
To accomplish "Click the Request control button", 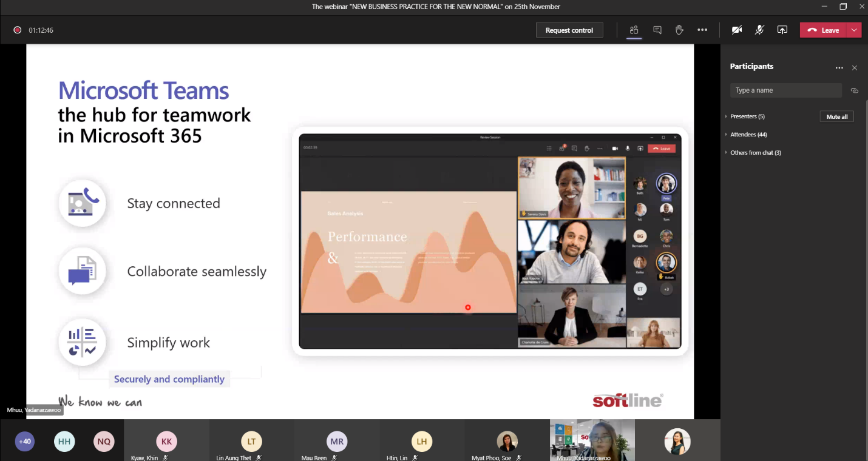I will click(569, 30).
